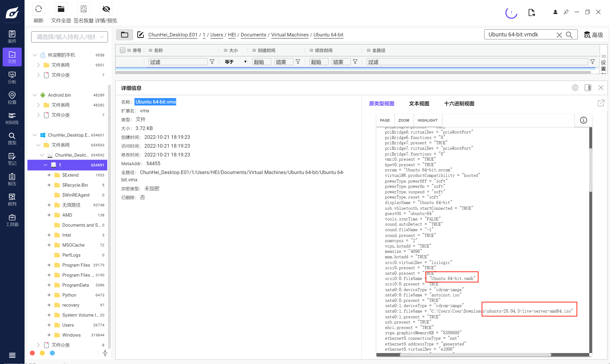Click the search magnifier in search box
This screenshot has width=610, height=364.
pos(569,35)
